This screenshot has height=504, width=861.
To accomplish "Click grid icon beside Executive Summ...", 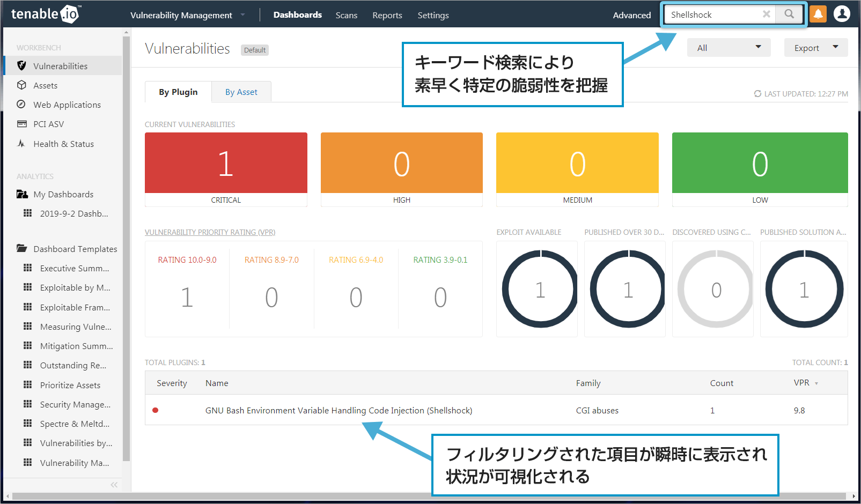I will pyautogui.click(x=28, y=268).
